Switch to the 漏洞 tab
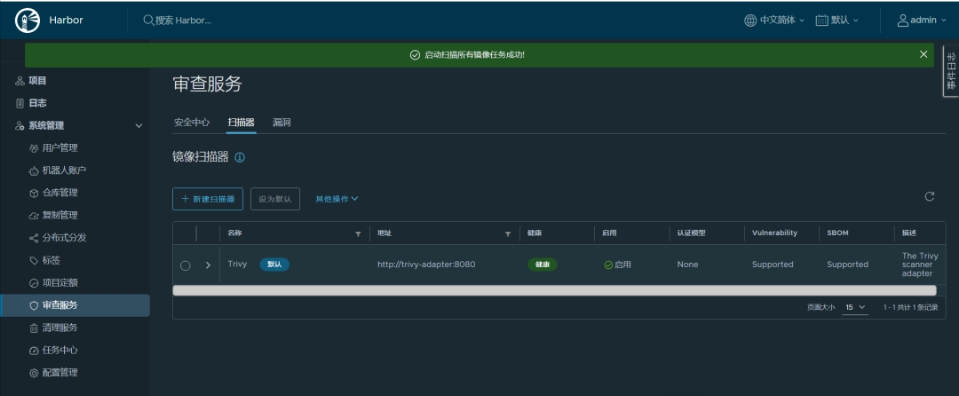The image size is (959, 396). point(281,122)
